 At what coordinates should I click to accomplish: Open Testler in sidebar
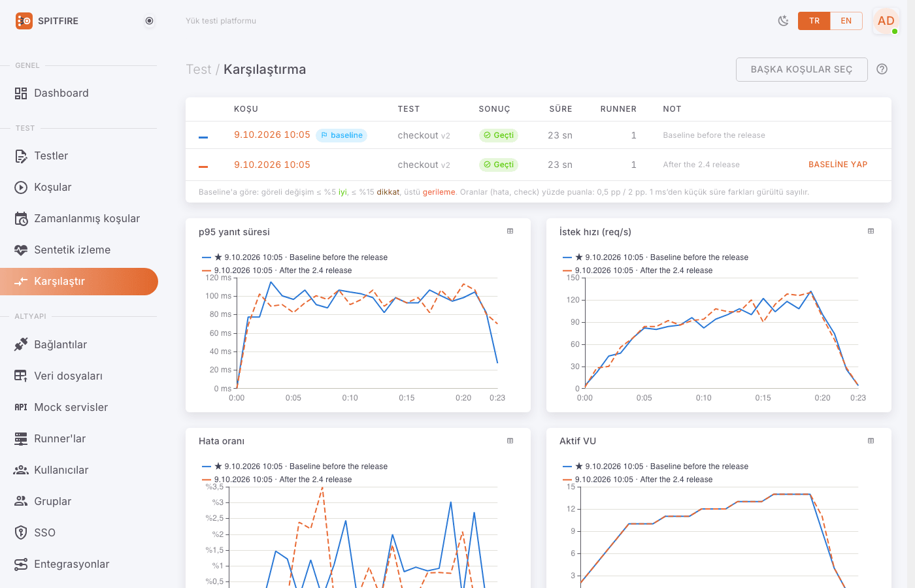click(x=79, y=156)
